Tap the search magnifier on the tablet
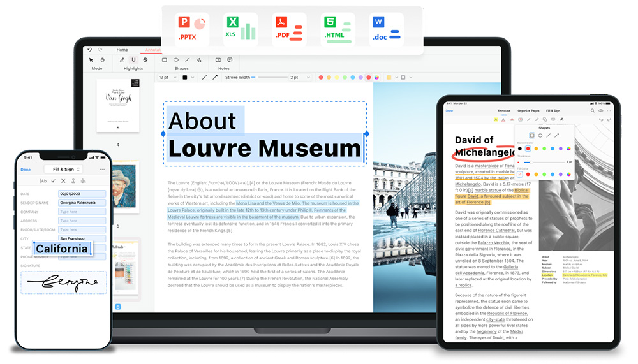 591,110
